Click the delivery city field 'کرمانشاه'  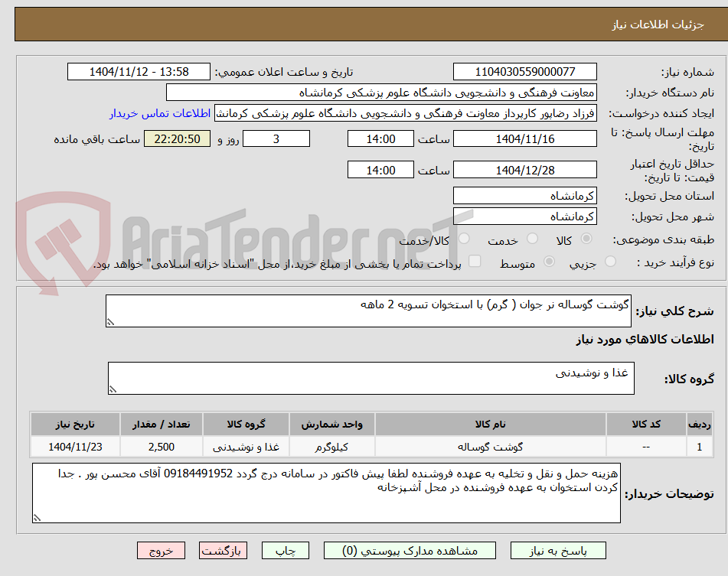524,216
